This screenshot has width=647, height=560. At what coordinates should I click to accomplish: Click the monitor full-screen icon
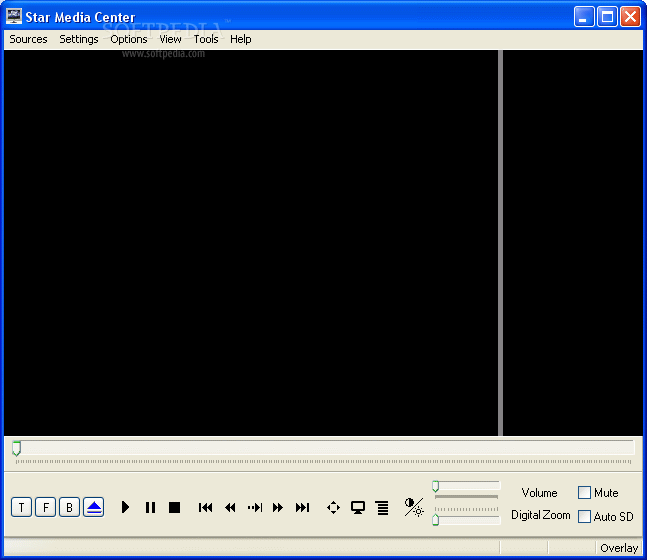[358, 507]
